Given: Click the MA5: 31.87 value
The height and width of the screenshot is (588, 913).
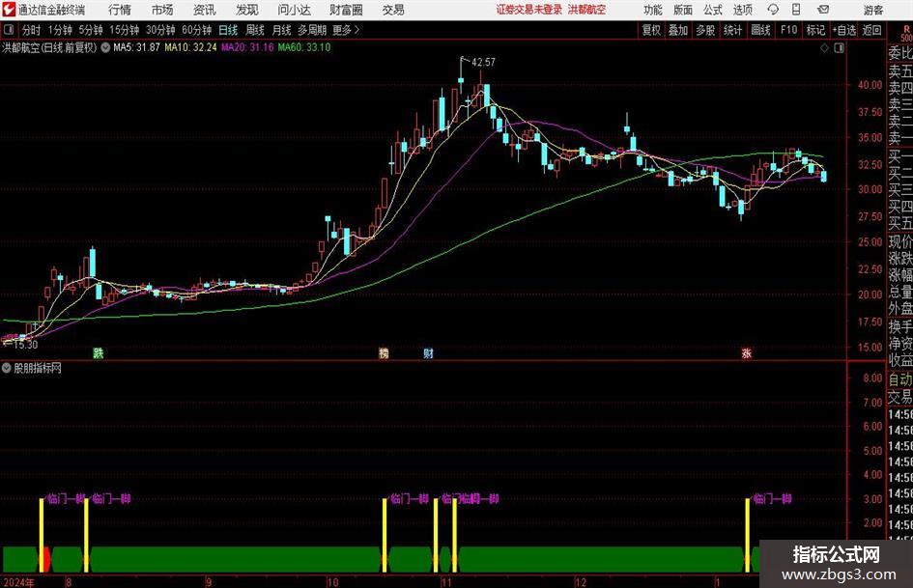Looking at the screenshot, I should [x=136, y=47].
